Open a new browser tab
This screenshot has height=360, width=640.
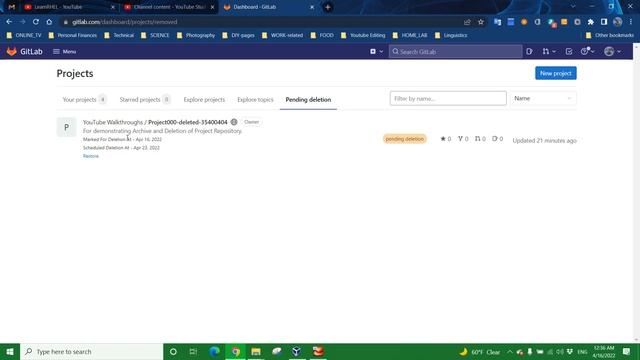pos(328,7)
